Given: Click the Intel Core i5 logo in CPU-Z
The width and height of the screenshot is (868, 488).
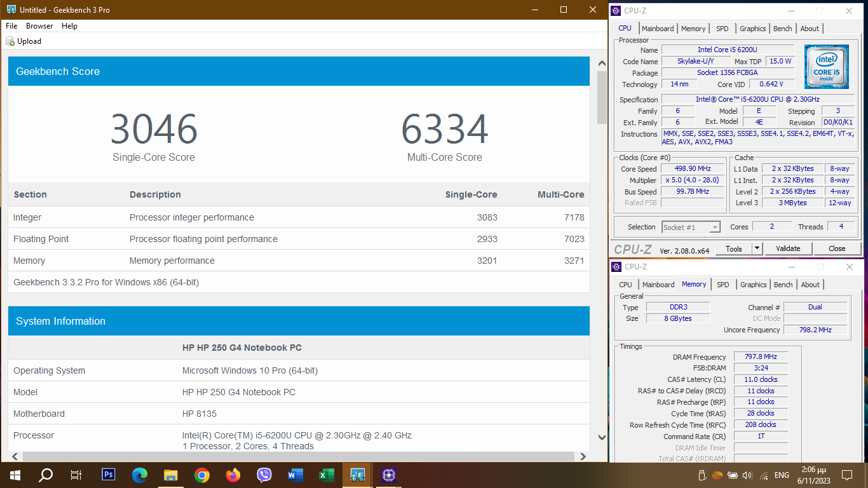Looking at the screenshot, I should click(x=826, y=67).
